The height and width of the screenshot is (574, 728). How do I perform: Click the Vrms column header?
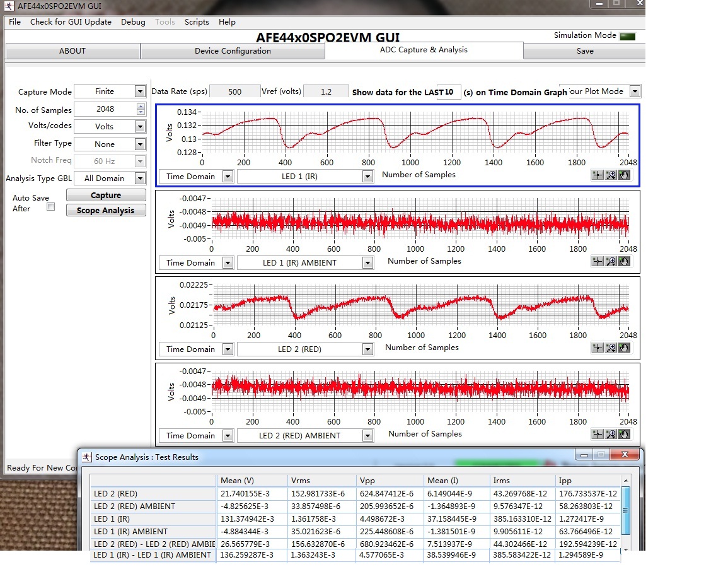click(322, 481)
